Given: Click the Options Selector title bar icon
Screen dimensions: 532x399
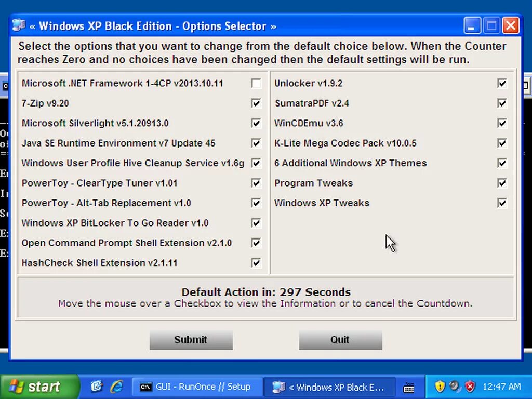Looking at the screenshot, I should [x=19, y=25].
